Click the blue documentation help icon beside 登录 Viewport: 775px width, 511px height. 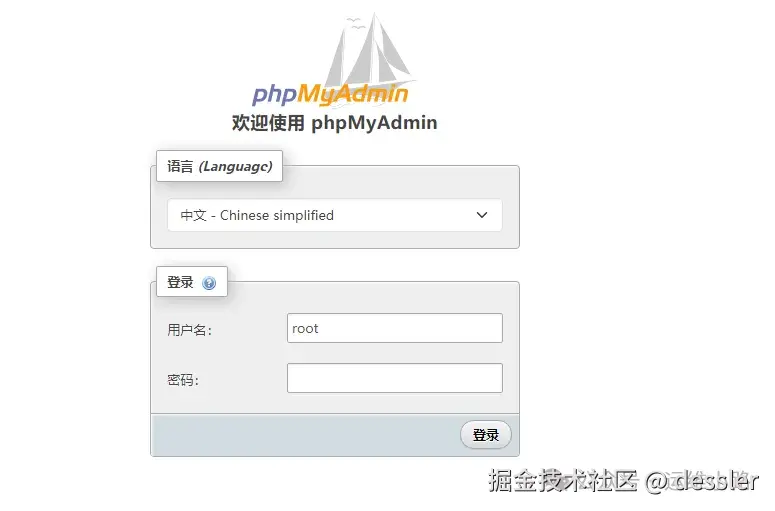[209, 283]
